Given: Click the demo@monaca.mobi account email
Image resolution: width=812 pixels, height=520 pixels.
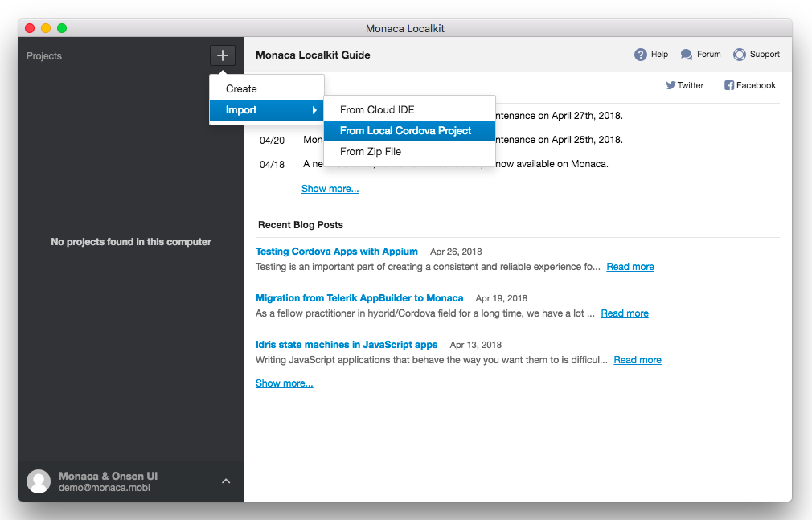Looking at the screenshot, I should 104,488.
